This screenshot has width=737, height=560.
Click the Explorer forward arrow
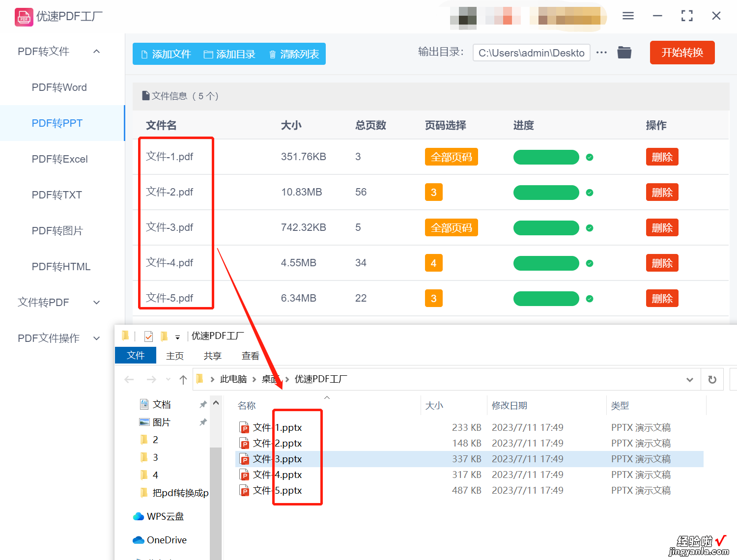tap(151, 380)
